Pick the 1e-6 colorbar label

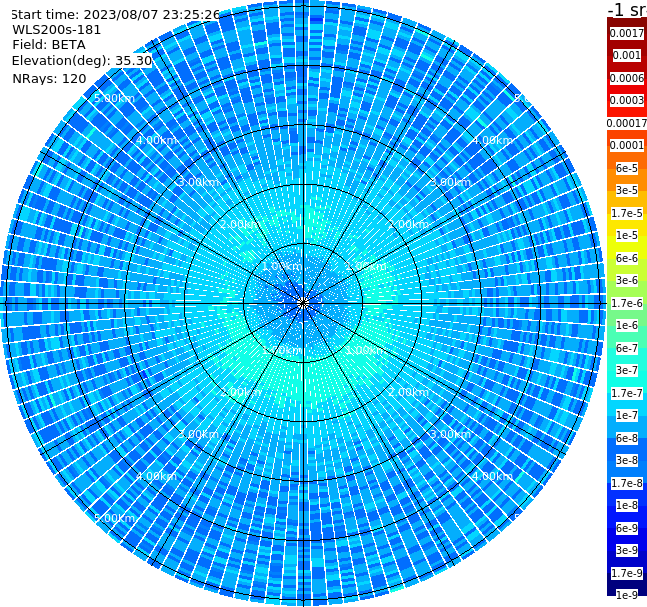627,325
